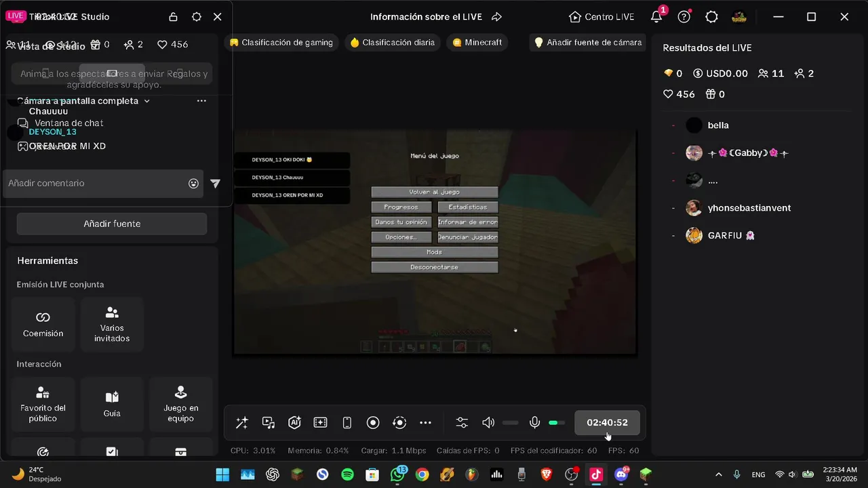Click the mobile phone preview icon
The width and height of the screenshot is (868, 488).
347,423
